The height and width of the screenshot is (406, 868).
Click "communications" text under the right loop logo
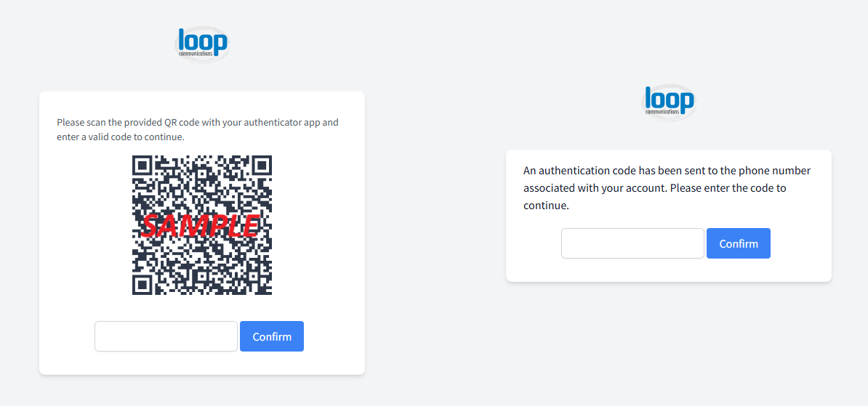click(662, 113)
